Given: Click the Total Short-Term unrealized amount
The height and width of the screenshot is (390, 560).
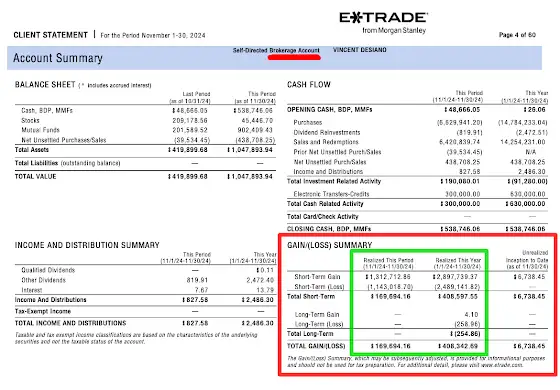Looking at the screenshot, I should [529, 296].
